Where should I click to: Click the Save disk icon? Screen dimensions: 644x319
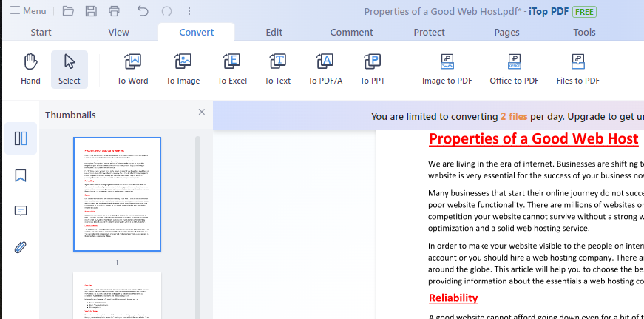(x=91, y=10)
